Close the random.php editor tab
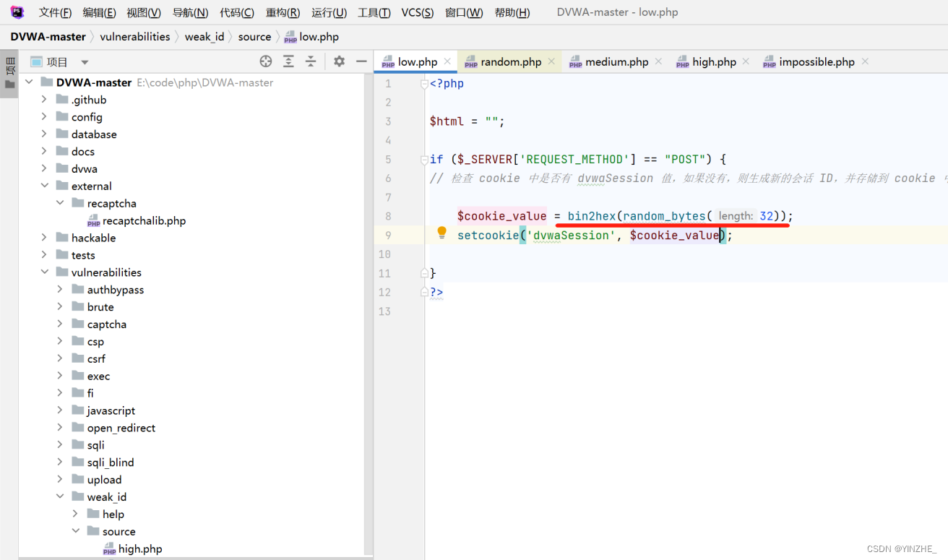The width and height of the screenshot is (948, 560). [x=552, y=61]
